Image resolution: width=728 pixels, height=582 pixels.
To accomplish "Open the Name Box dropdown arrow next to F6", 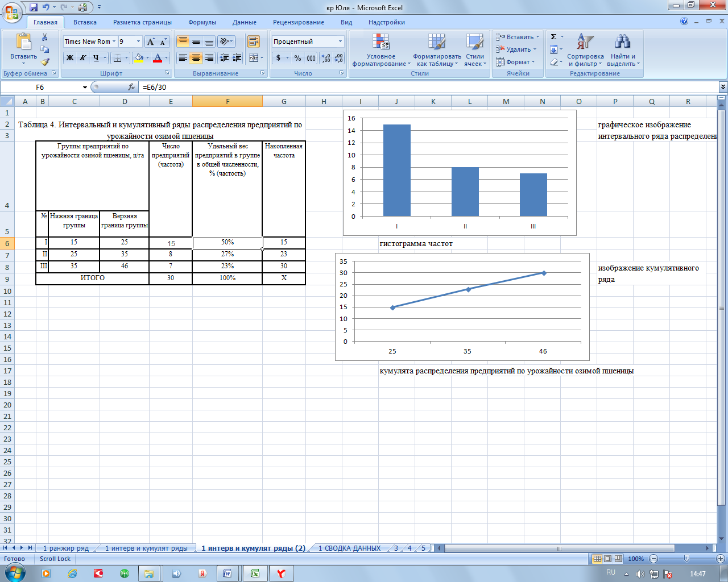I will pos(85,87).
